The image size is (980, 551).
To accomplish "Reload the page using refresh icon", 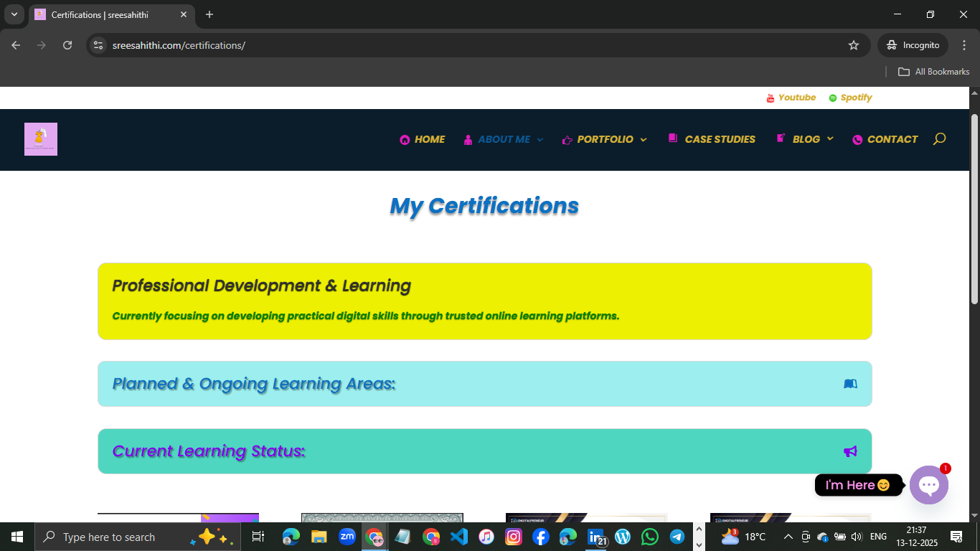I will coord(67,45).
